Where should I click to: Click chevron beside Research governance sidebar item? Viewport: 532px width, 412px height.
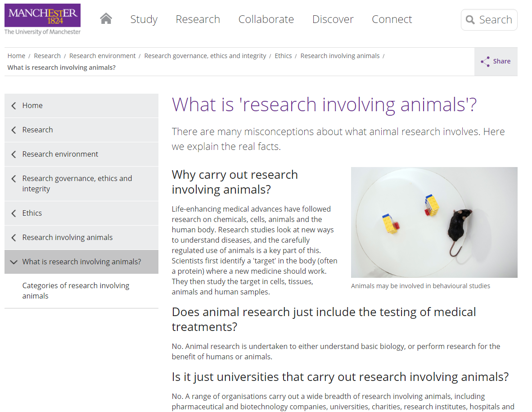point(14,179)
